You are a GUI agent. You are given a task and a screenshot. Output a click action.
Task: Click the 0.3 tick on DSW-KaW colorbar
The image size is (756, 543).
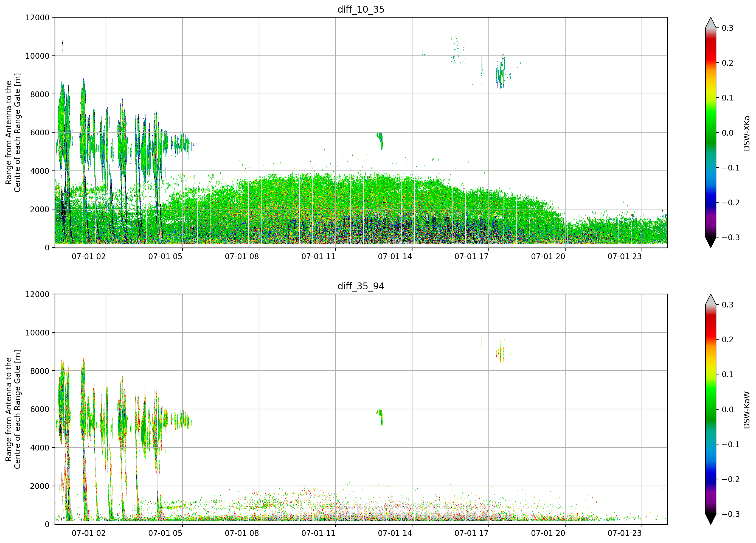click(x=728, y=305)
